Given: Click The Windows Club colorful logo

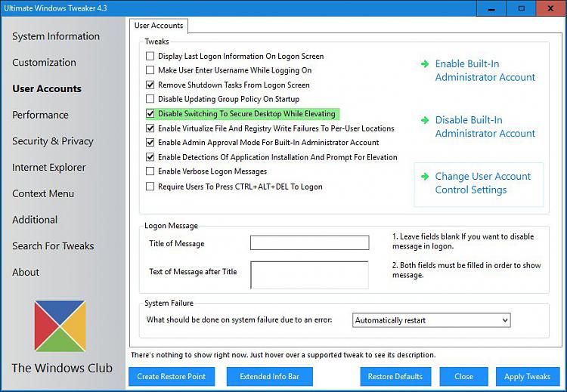Looking at the screenshot, I should point(60,326).
